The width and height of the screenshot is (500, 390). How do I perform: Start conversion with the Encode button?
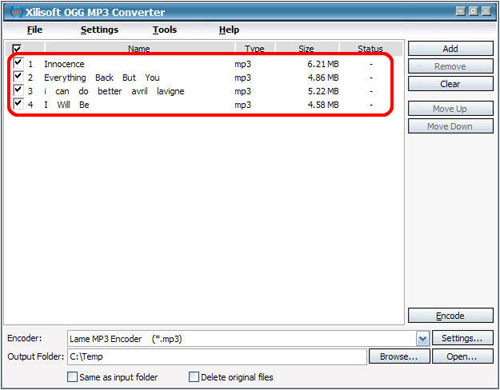click(451, 316)
